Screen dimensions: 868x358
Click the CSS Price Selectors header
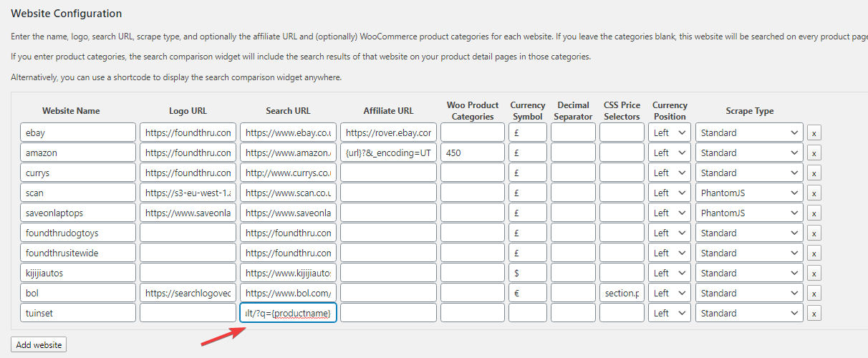click(622, 111)
